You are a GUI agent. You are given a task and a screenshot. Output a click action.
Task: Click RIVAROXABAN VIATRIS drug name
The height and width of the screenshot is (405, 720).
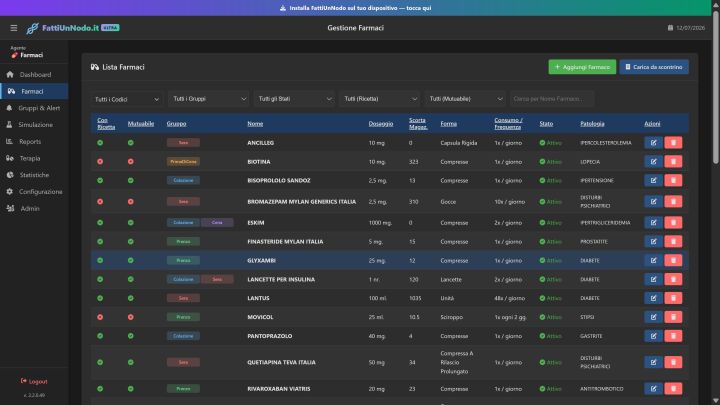279,389
